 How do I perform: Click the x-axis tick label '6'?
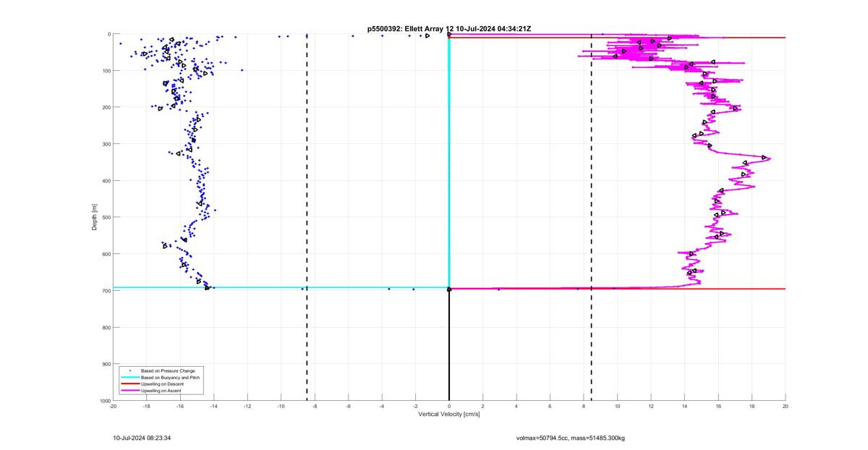pos(550,406)
